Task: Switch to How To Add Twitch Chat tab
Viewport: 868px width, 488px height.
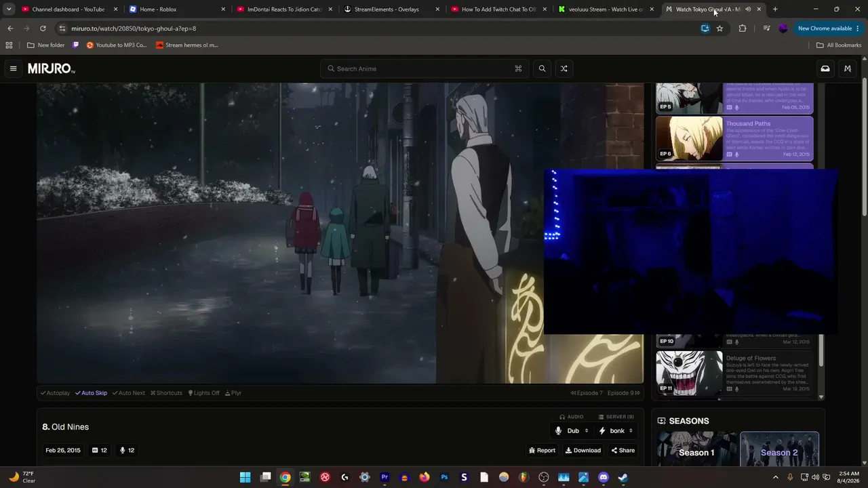Action: pos(499,9)
